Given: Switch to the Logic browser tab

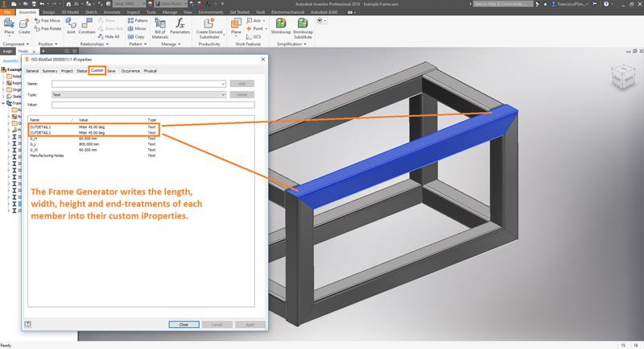Looking at the screenshot, I should tap(8, 52).
